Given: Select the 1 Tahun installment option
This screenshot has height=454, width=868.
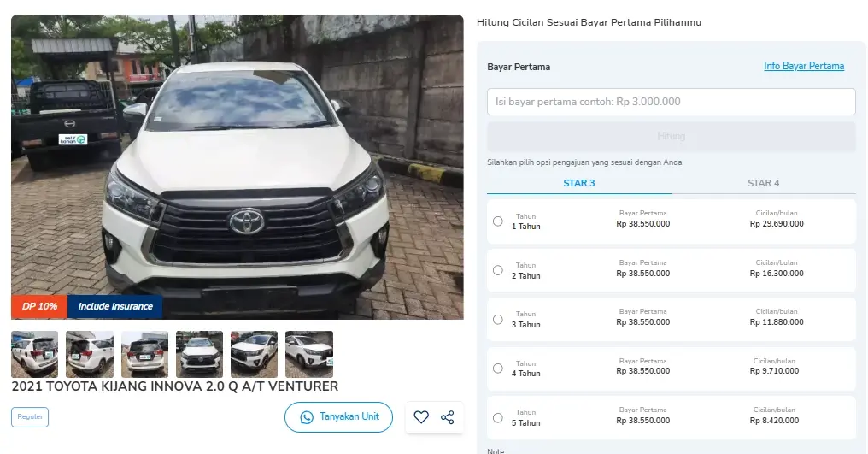Looking at the screenshot, I should [x=498, y=221].
